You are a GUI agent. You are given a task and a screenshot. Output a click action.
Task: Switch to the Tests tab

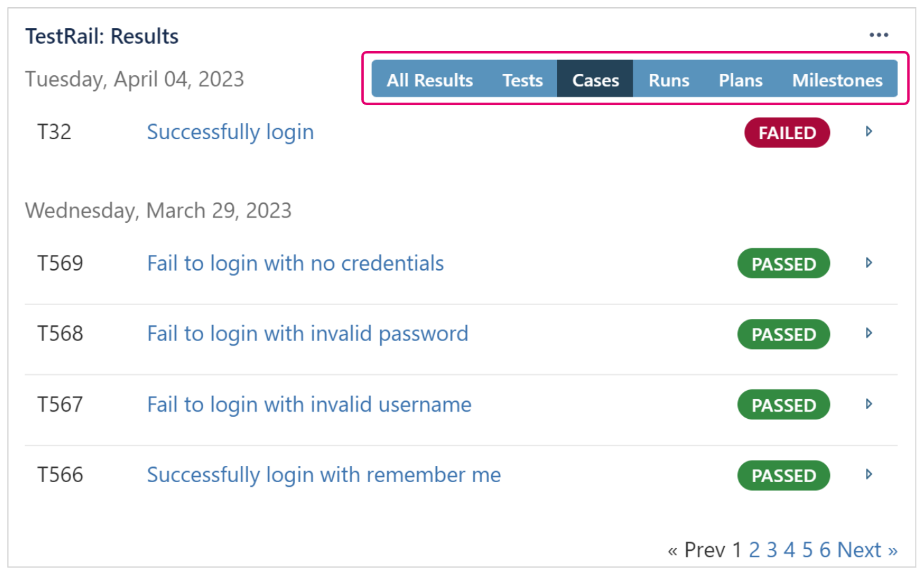[x=522, y=80]
